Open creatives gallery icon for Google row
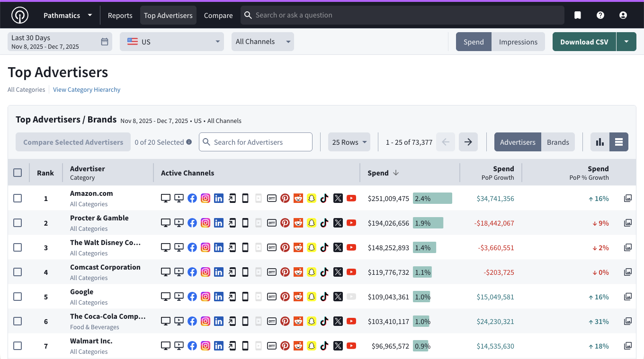644x359 pixels. click(x=628, y=297)
